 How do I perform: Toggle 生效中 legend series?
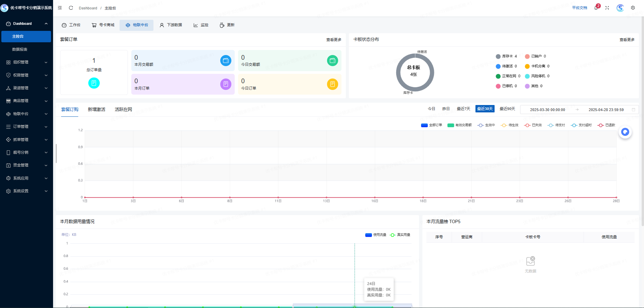(x=486, y=125)
